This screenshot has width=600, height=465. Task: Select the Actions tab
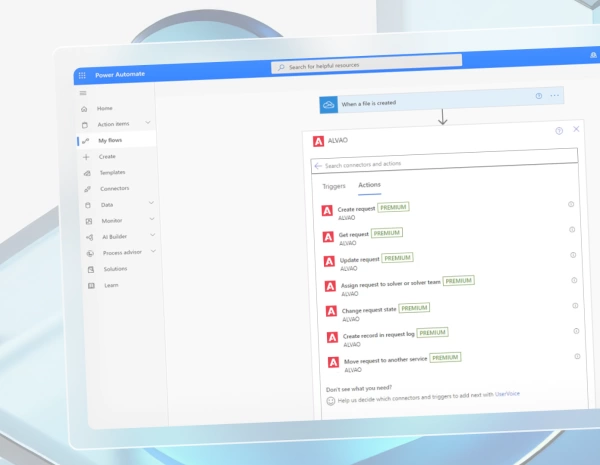pos(369,185)
